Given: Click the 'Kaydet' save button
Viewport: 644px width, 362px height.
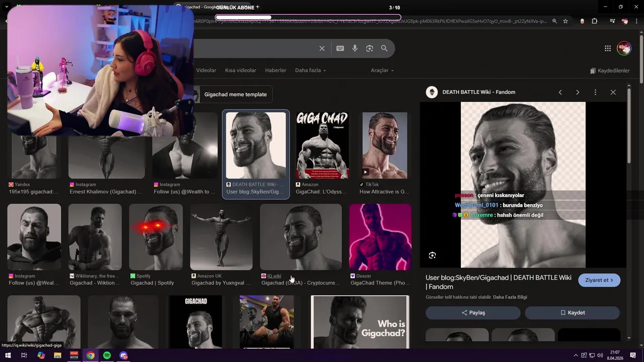Looking at the screenshot, I should (573, 313).
